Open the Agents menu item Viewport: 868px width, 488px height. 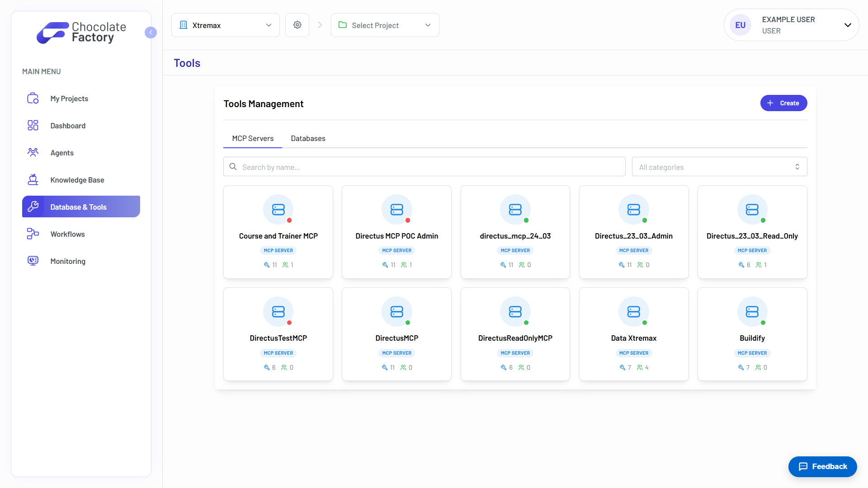click(x=81, y=153)
